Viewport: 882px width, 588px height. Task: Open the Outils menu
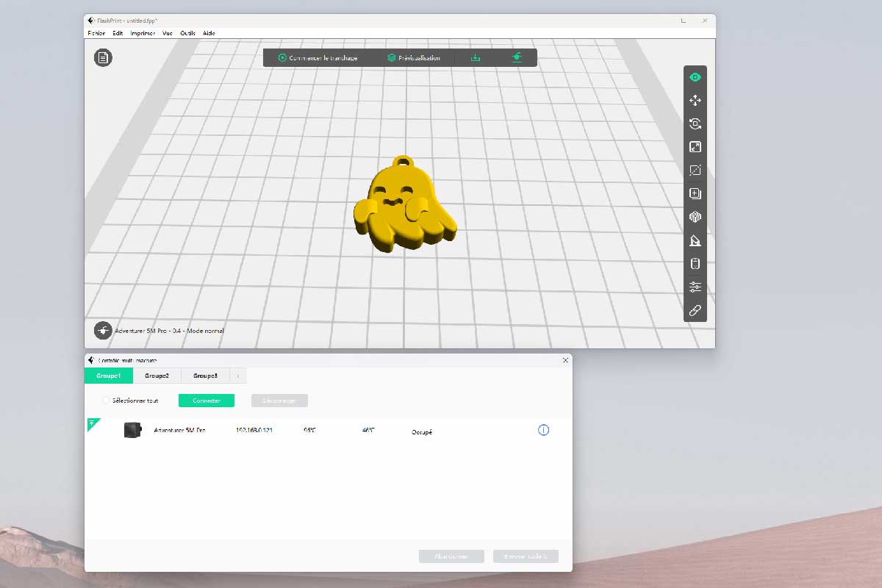[x=187, y=33]
